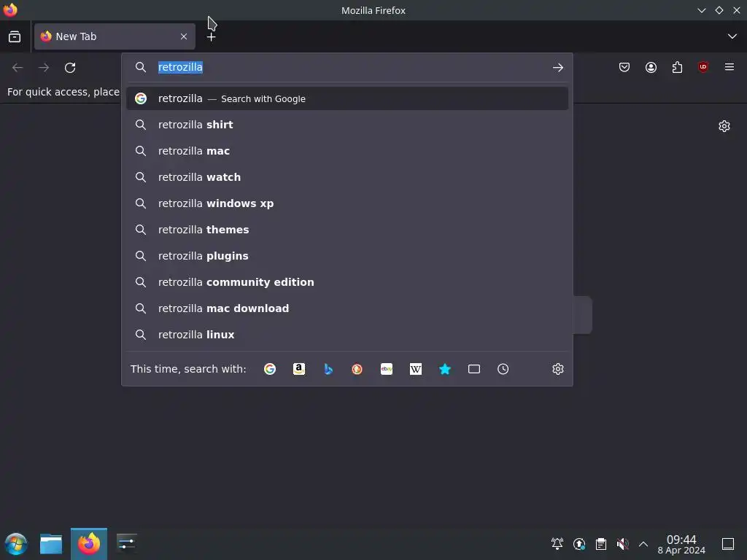Reload the current page
Image resolution: width=747 pixels, height=560 pixels.
click(70, 68)
